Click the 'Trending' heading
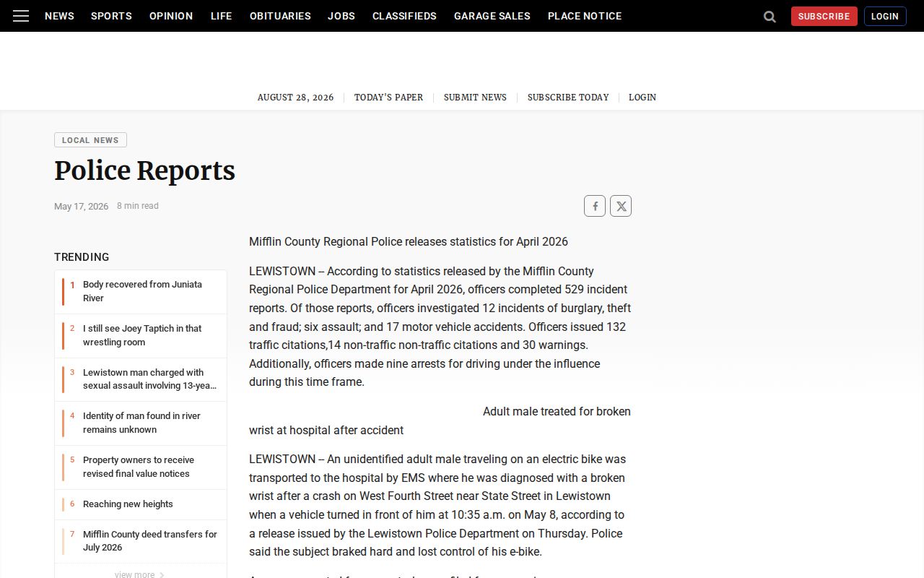 click(x=82, y=257)
